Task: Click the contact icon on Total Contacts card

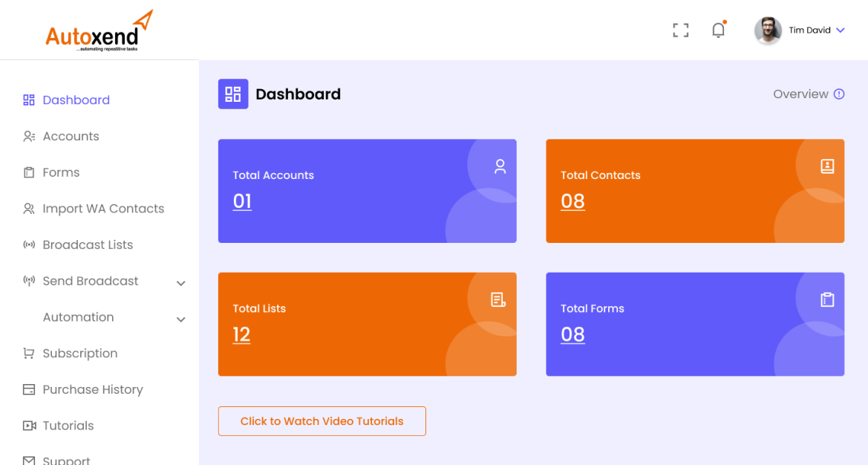Action: point(827,166)
